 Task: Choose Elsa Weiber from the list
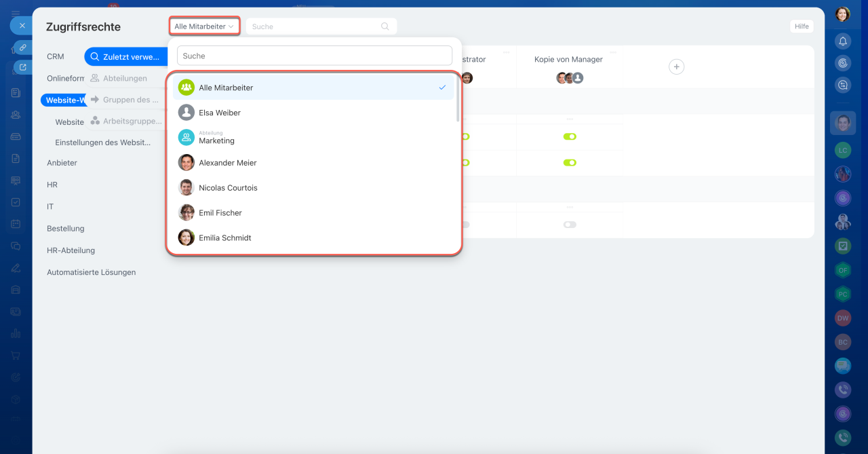pyautogui.click(x=313, y=113)
